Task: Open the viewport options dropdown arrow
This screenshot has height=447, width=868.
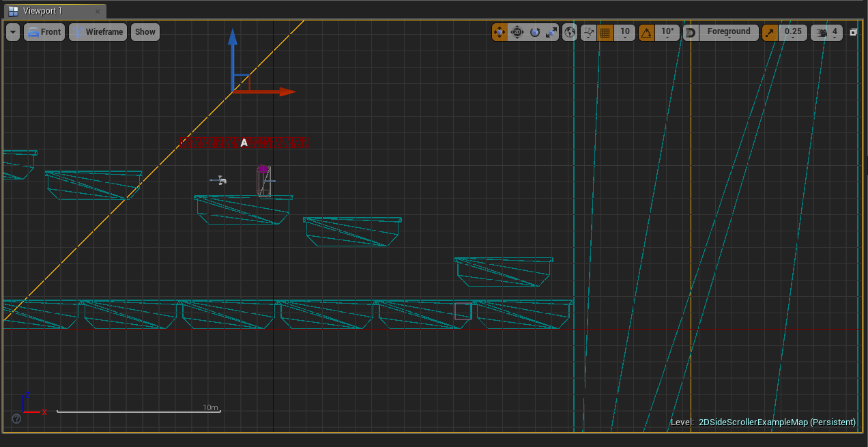Action: click(x=11, y=32)
